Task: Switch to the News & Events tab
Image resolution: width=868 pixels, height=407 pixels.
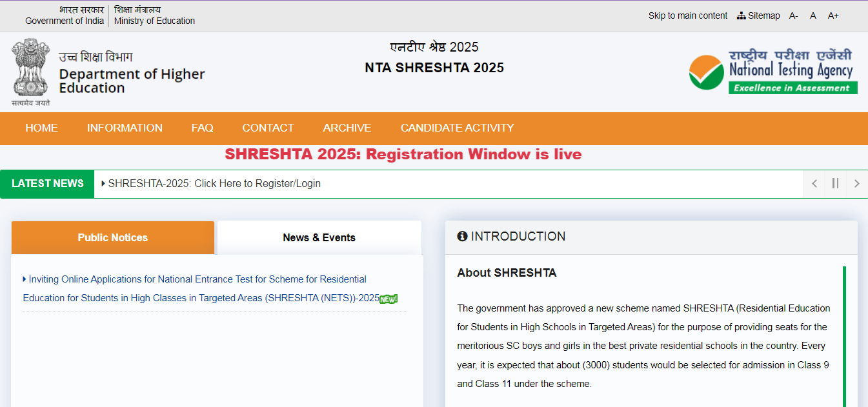Action: tap(319, 237)
